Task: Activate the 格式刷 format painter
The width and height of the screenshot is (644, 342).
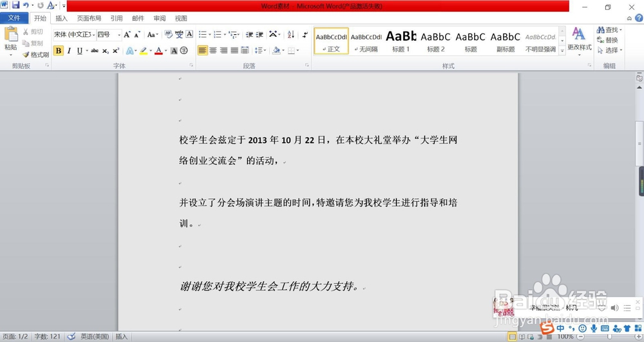Action: (35, 55)
